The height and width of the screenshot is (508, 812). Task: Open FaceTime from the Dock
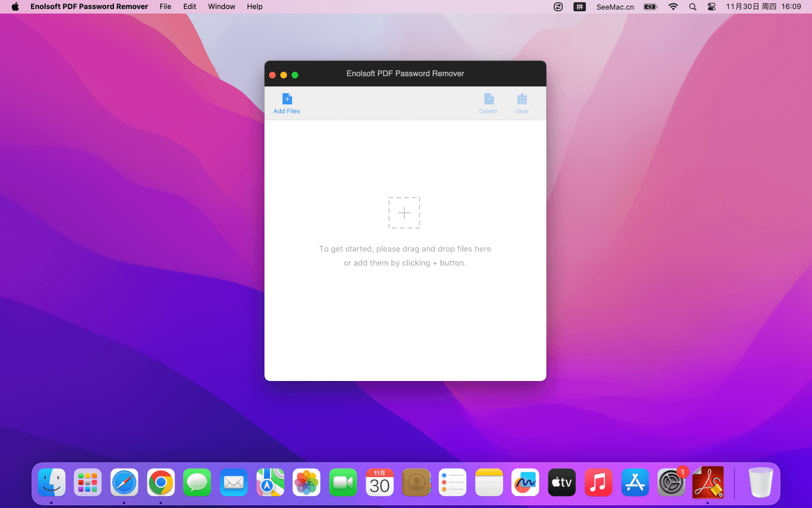click(x=343, y=483)
